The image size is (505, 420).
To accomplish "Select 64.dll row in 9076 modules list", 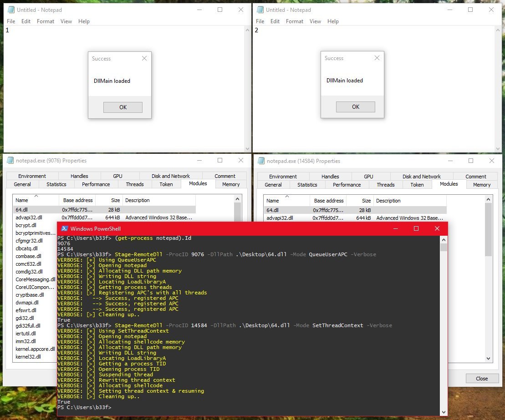I will (104, 209).
